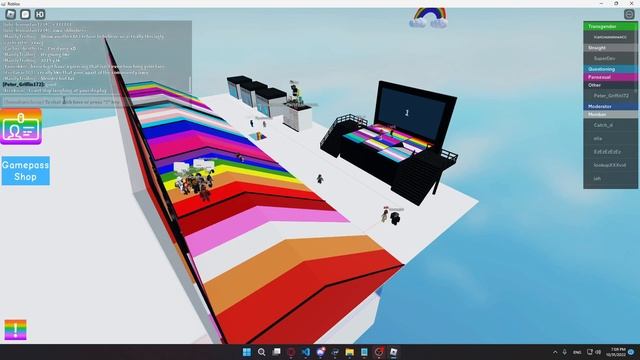
Task: Toggle the chat window icon
Action: coord(25,14)
